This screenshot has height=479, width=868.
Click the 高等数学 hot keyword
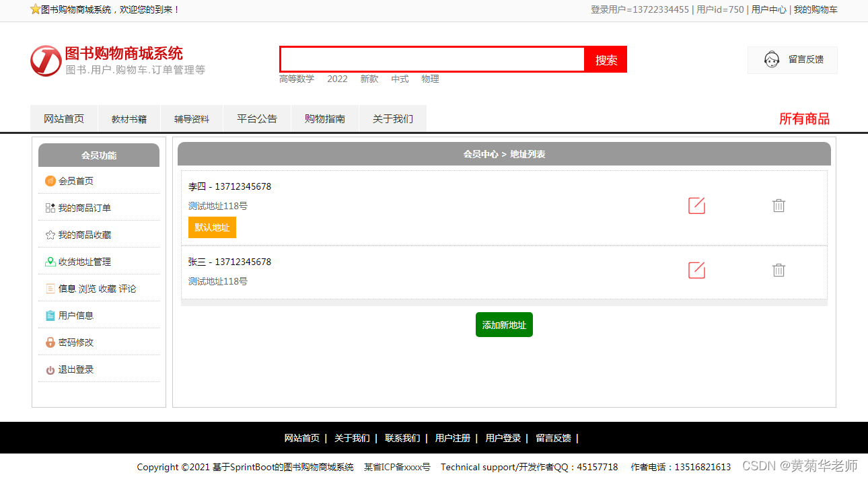297,79
